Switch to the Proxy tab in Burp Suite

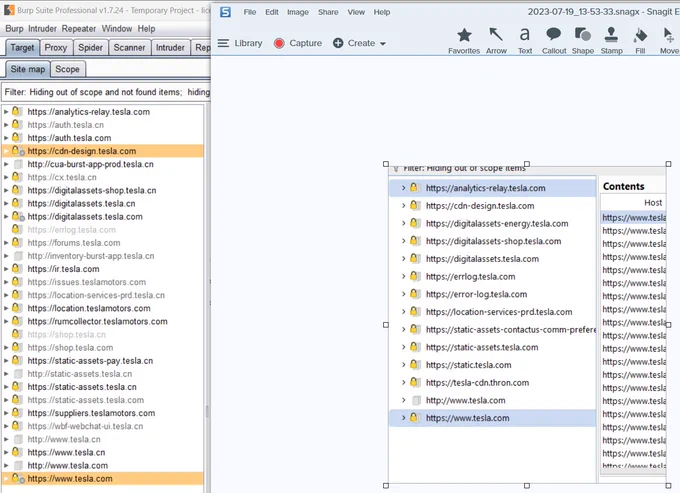(56, 48)
